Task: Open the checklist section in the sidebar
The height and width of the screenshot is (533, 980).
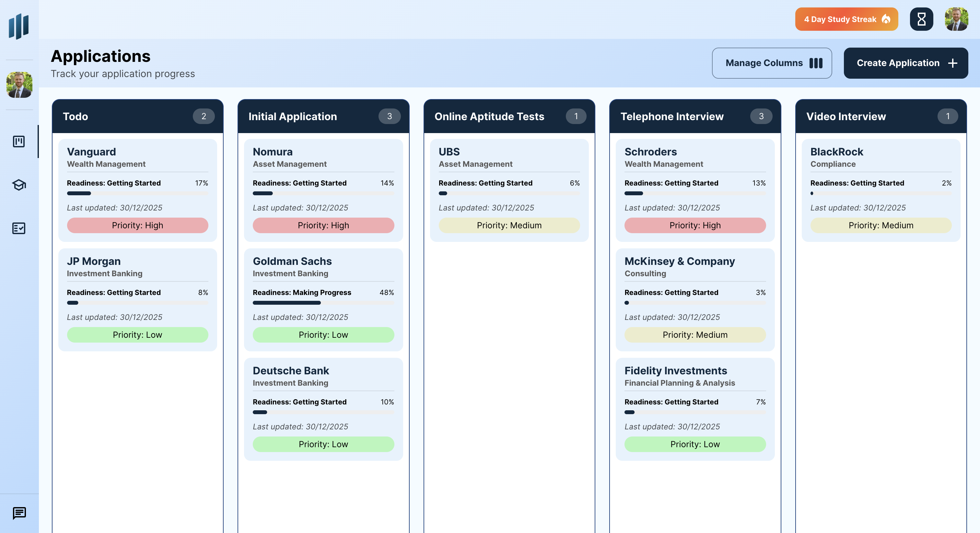Action: (19, 229)
